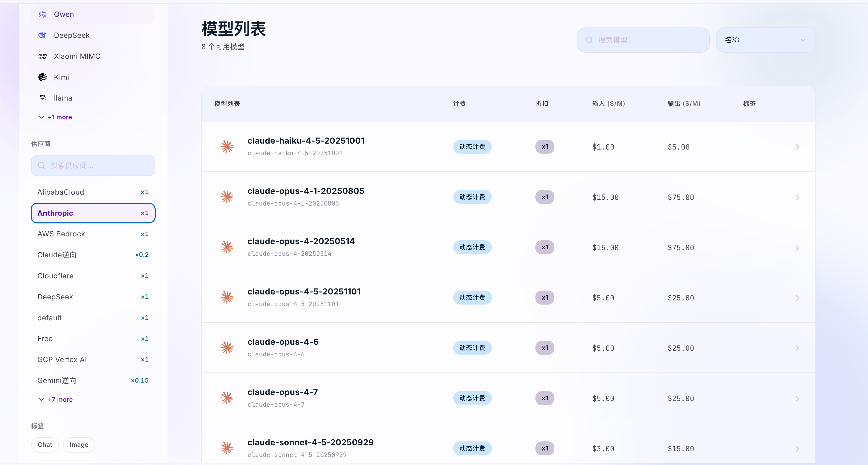This screenshot has width=868, height=465.
Task: Open the 名称 sort dropdown
Action: click(765, 40)
